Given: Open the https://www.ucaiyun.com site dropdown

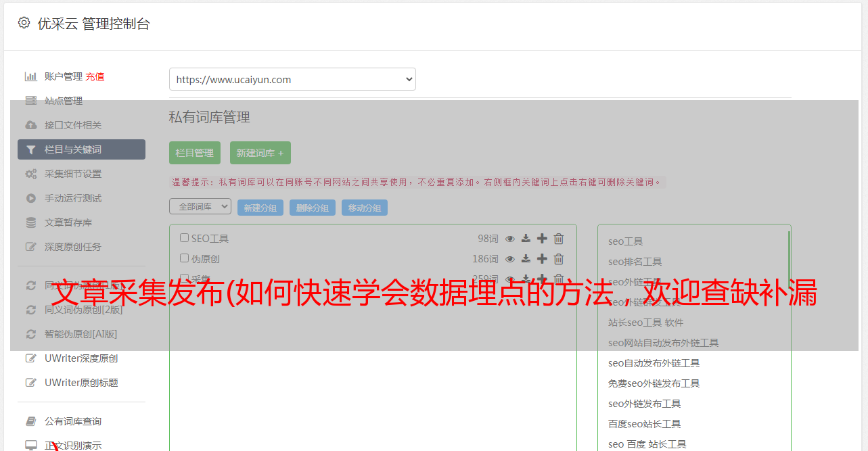Looking at the screenshot, I should click(x=292, y=79).
